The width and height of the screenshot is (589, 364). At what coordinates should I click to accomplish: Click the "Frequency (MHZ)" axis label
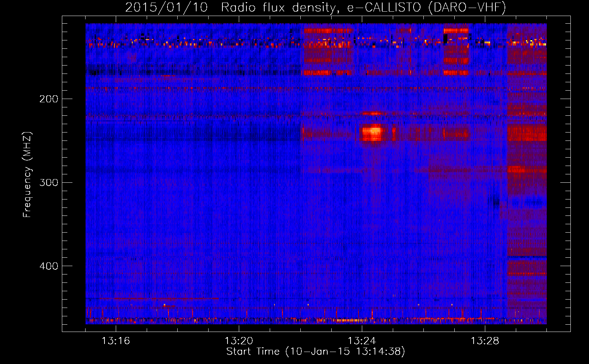27,174
